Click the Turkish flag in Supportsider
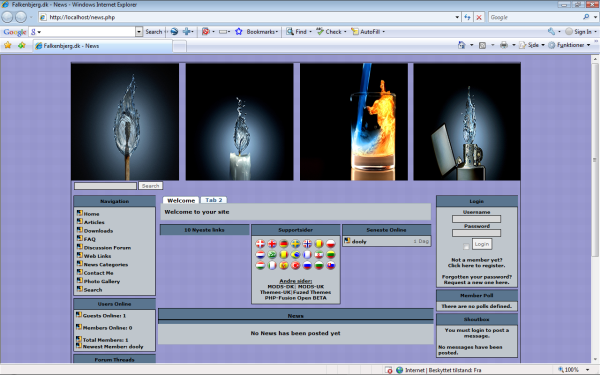Image resolution: width=600 pixels, height=375 pixels. tap(295, 265)
